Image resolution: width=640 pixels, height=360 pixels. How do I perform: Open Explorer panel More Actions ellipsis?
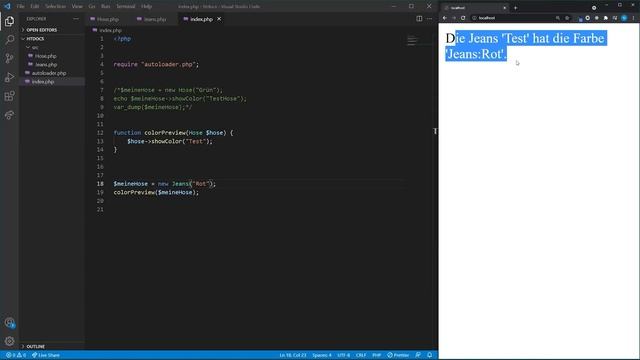76,19
